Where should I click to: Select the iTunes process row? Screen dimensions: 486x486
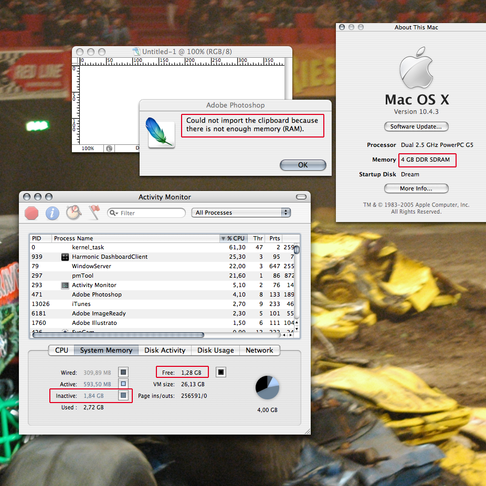tap(163, 304)
